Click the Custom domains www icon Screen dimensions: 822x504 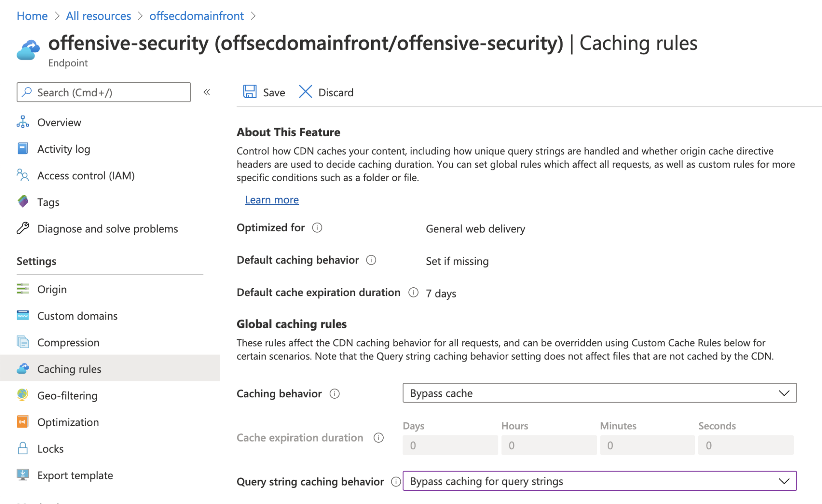(x=23, y=316)
